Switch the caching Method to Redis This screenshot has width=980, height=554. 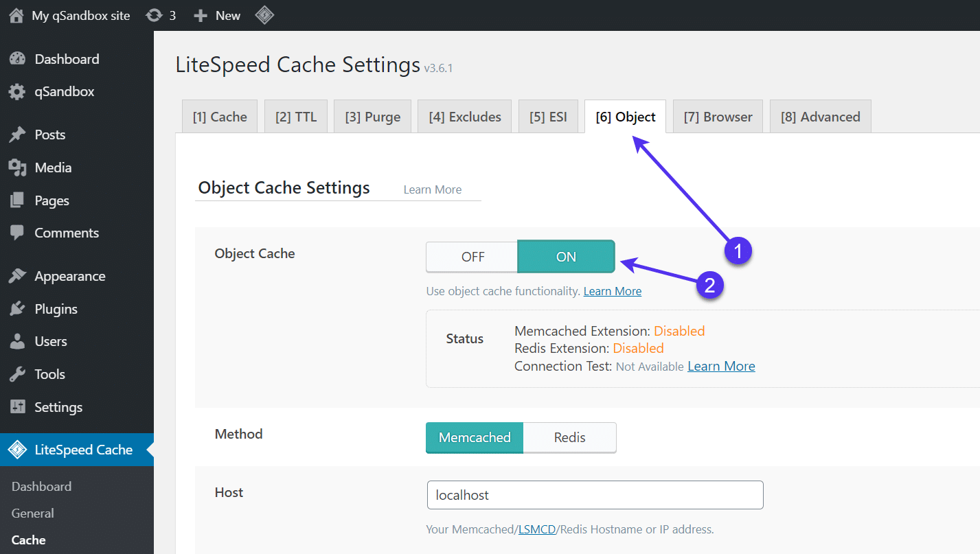click(x=569, y=437)
